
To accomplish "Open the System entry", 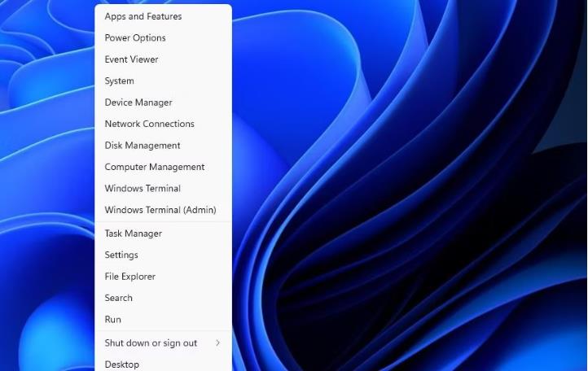I will 164,81.
